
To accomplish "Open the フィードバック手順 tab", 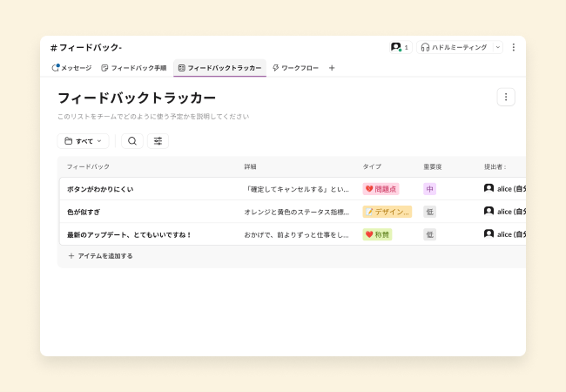I will click(x=133, y=68).
